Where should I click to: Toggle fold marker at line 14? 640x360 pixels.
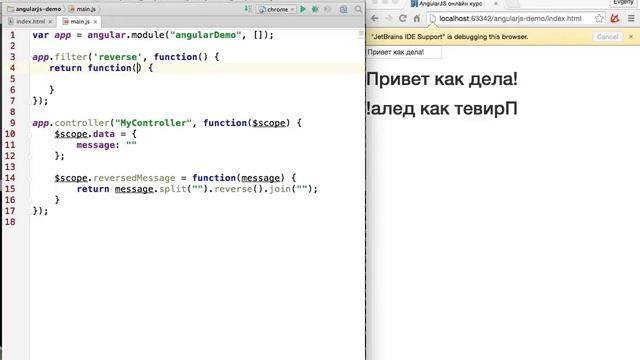click(x=30, y=178)
